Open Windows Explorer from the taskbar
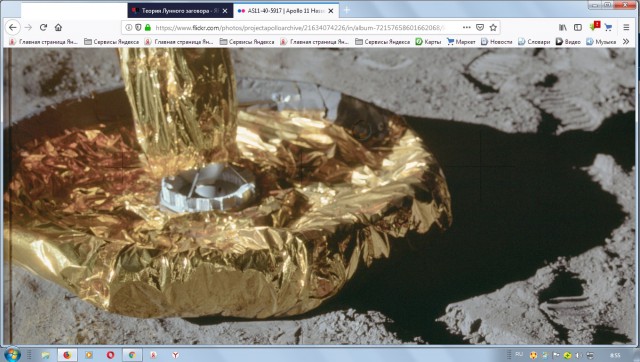This screenshot has width=640, height=362. (x=46, y=355)
